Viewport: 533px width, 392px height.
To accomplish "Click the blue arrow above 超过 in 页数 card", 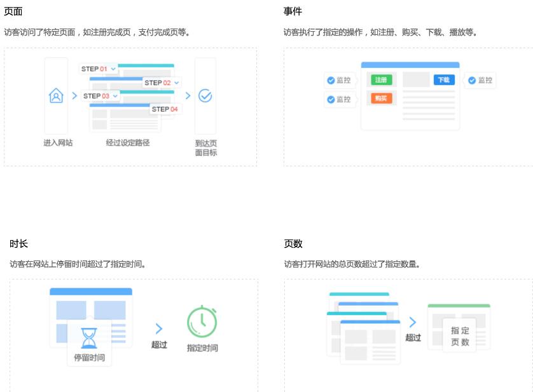I will tap(413, 322).
